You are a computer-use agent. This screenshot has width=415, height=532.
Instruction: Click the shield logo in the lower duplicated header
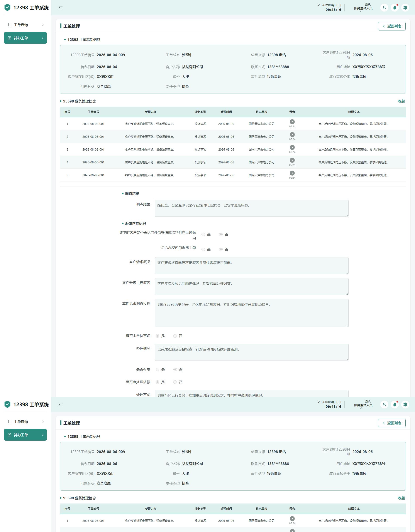pos(8,404)
